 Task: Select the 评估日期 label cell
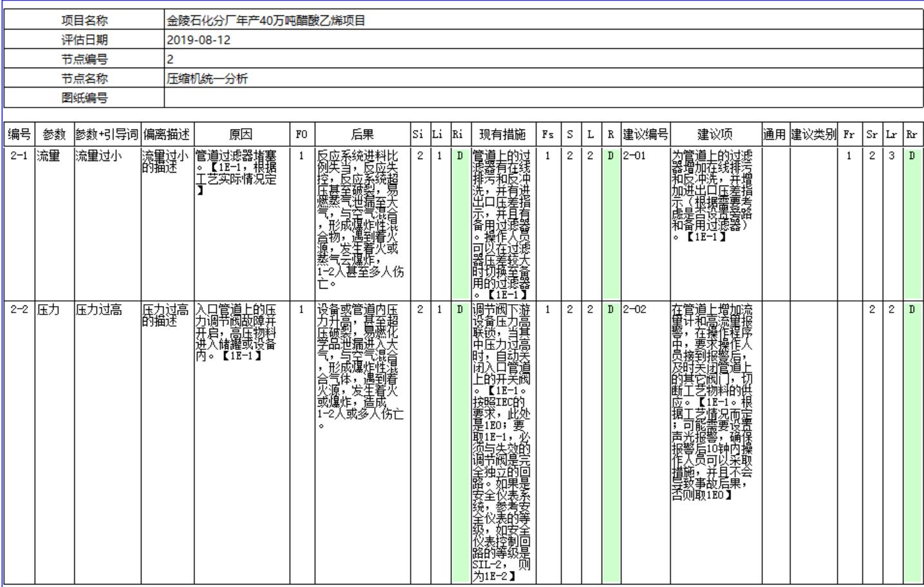pyautogui.click(x=84, y=40)
